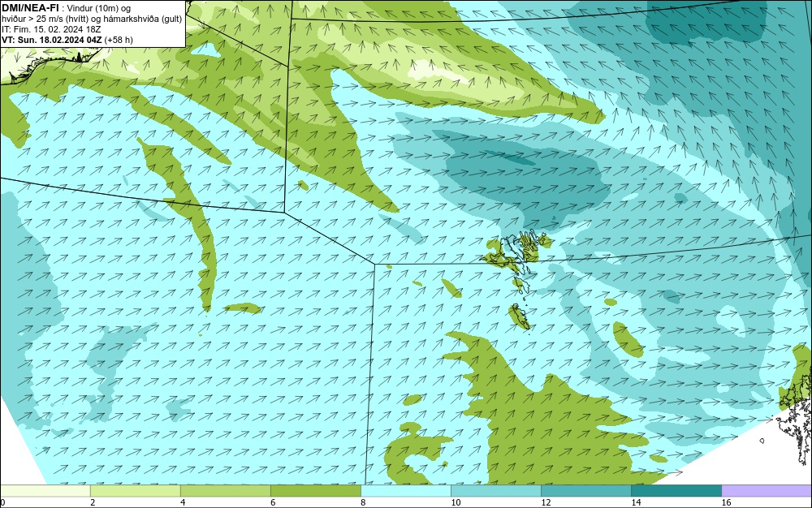Click the 14–16 m/s dark teal legend swatch
The width and height of the screenshot is (812, 508).
676,490
